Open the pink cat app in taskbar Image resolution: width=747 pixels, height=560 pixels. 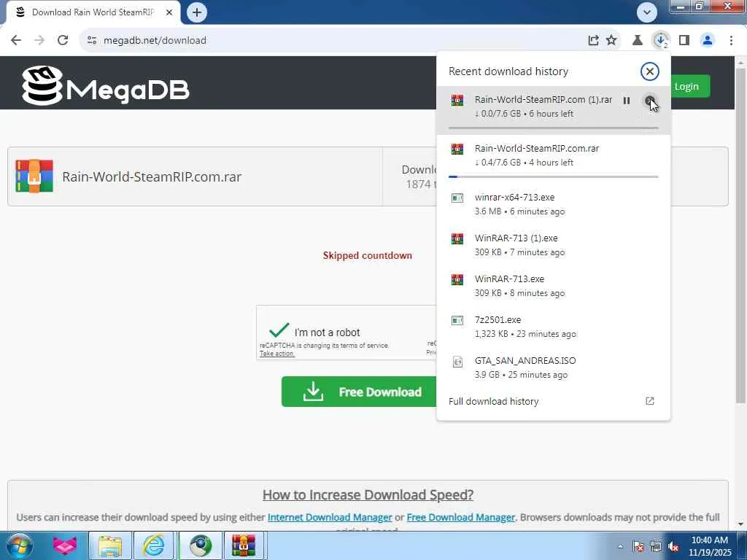tap(65, 545)
